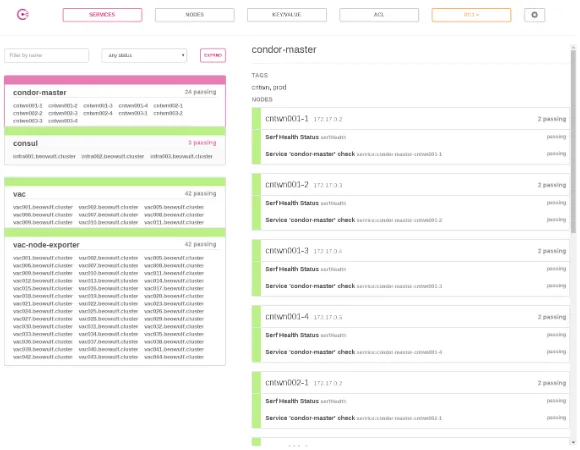Image resolution: width=580 pixels, height=450 pixels.
Task: Click Service 'condor-master' check under cntwn001-3
Action: [x=310, y=286]
